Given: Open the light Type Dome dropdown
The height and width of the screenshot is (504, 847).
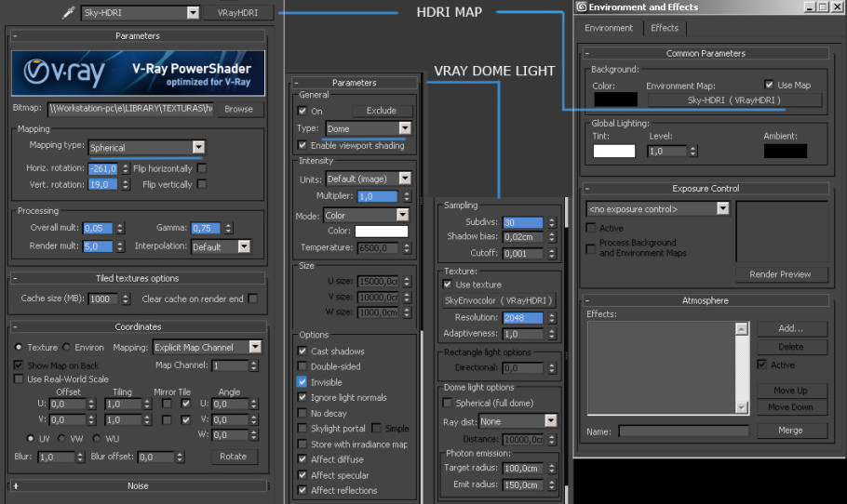Looking at the screenshot, I should point(405,128).
